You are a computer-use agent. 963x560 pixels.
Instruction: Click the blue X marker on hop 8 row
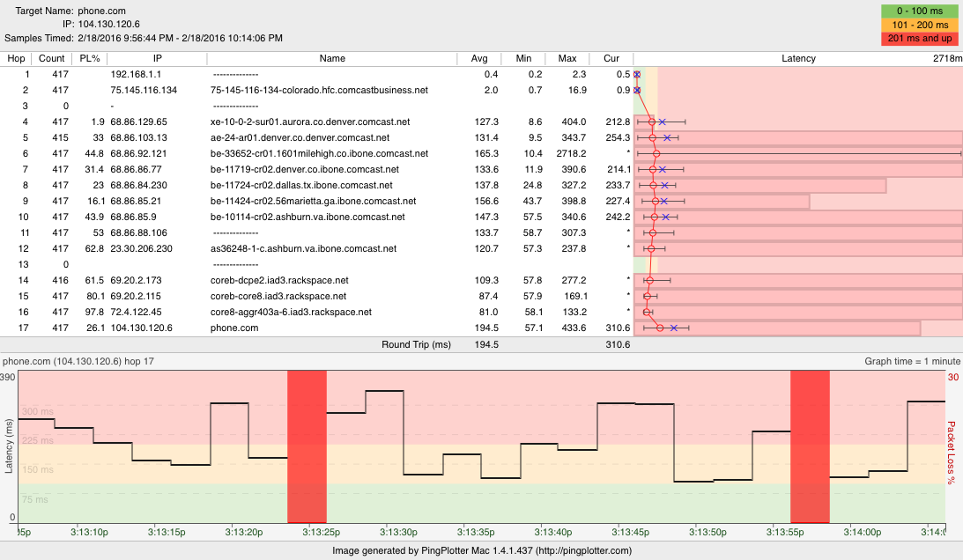pyautogui.click(x=665, y=185)
